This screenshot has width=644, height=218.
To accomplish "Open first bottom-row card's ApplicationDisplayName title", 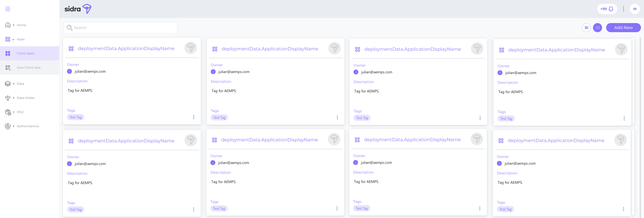I will (126, 141).
